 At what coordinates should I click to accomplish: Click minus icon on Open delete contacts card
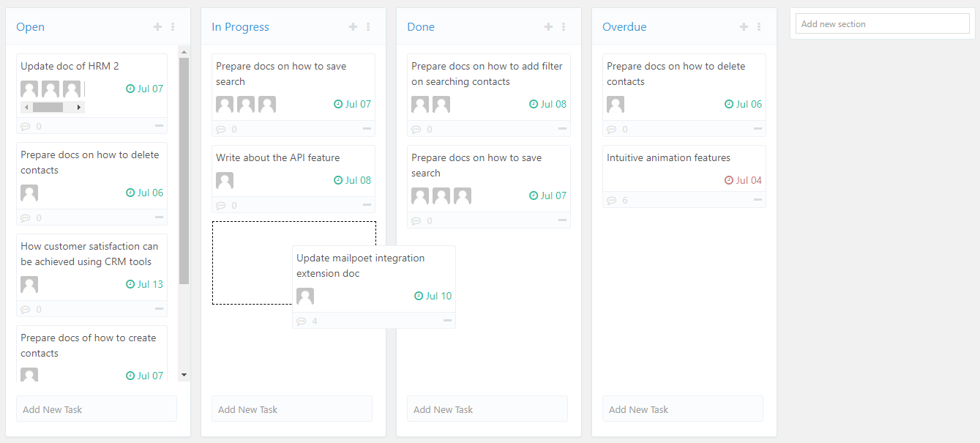pos(159,217)
